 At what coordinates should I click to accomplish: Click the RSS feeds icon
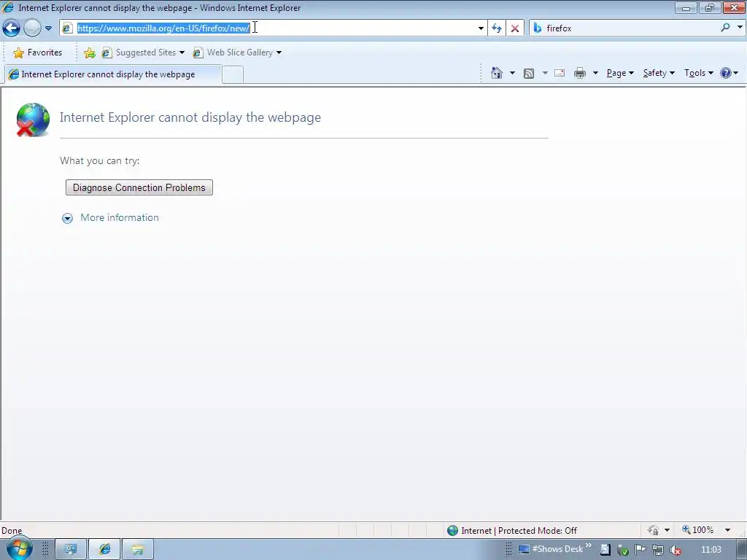529,73
